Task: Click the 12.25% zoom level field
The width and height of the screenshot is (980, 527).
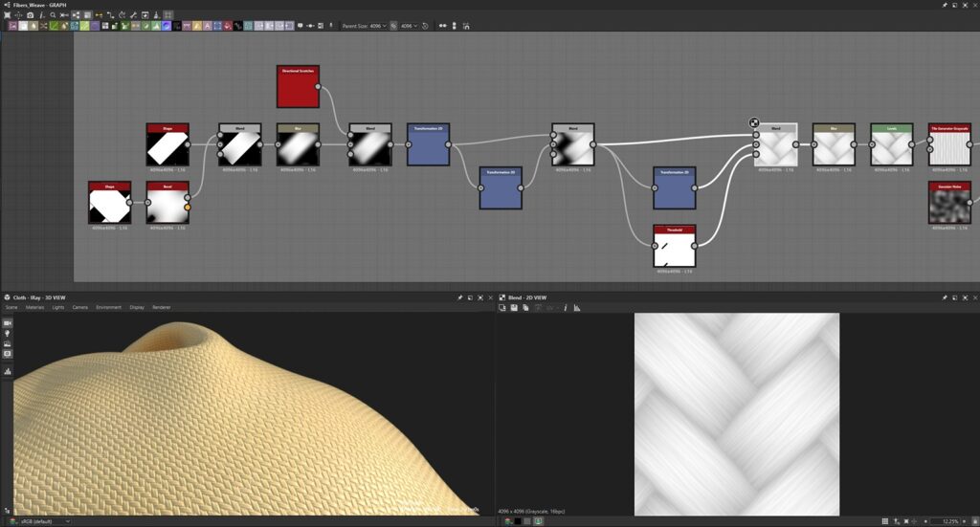Action: (x=949, y=521)
